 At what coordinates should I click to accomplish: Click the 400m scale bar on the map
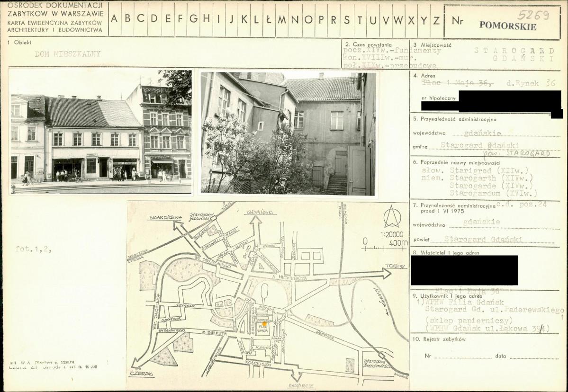[x=385, y=247]
